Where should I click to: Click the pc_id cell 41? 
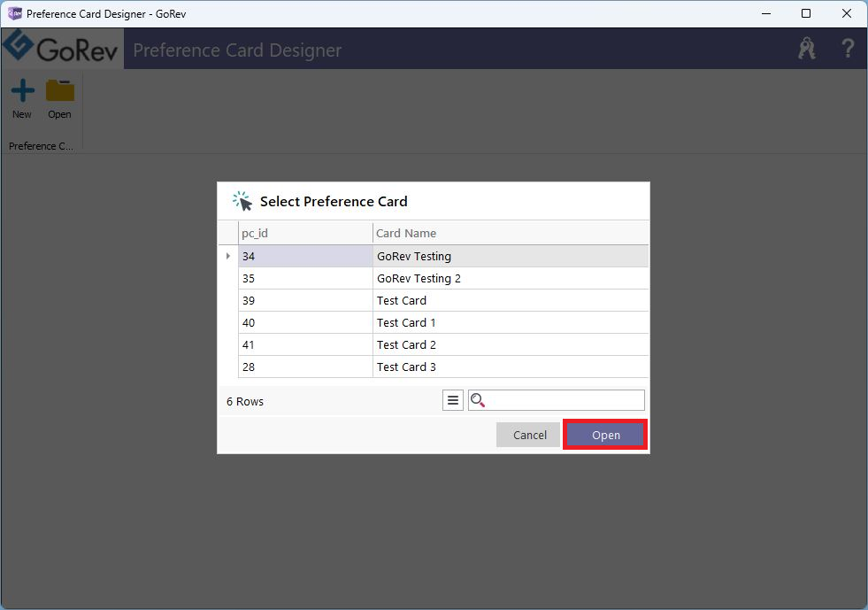[305, 344]
